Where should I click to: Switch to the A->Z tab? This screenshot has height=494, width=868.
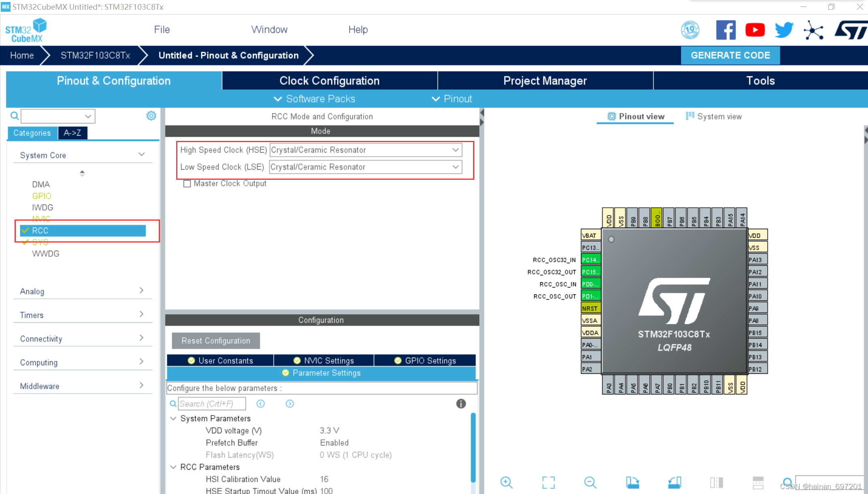click(73, 133)
